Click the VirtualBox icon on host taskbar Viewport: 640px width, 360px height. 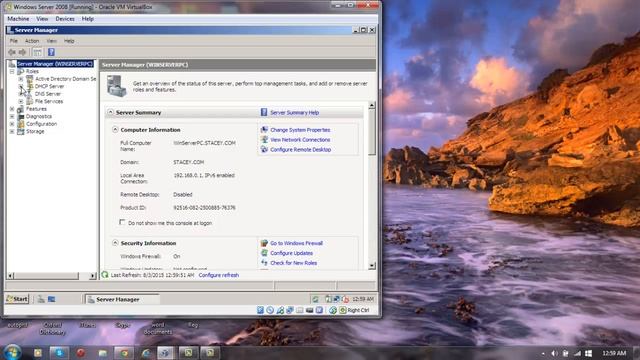(x=166, y=353)
